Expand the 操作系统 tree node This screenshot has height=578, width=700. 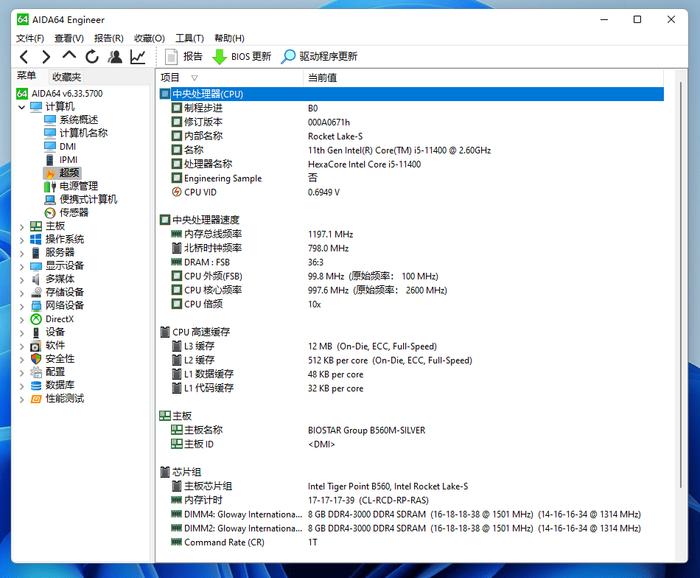pos(21,240)
